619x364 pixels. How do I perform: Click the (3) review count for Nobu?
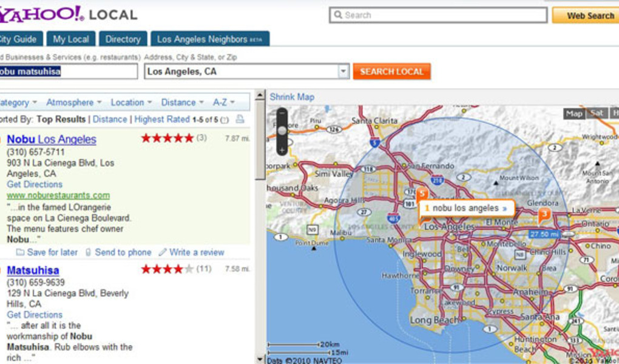(x=201, y=138)
